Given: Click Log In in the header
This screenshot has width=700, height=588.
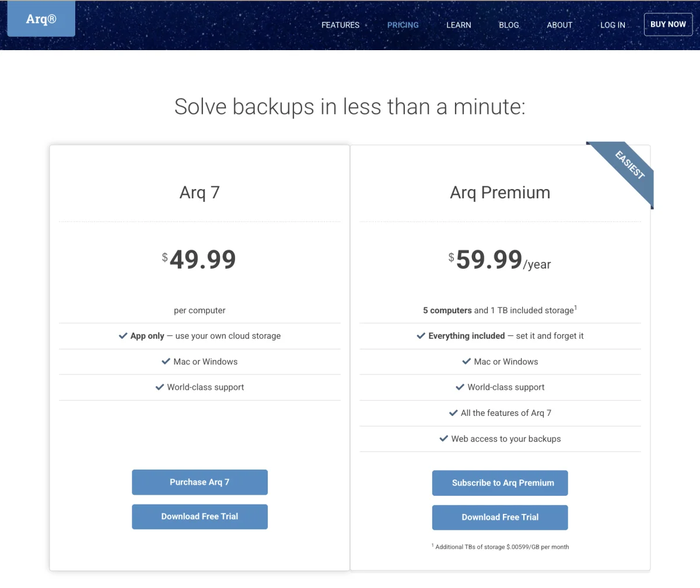Looking at the screenshot, I should click(612, 25).
